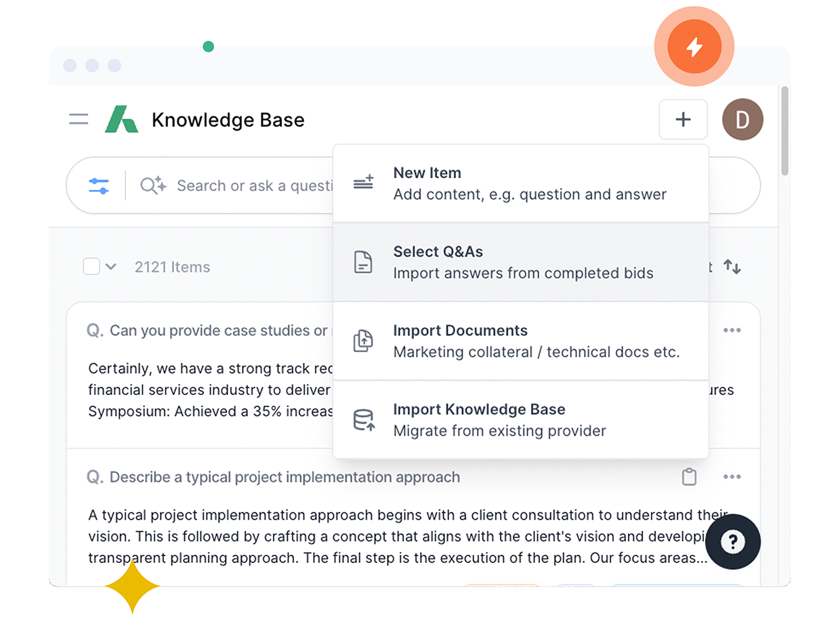Open filters with the sliders icon
Image resolution: width=840 pixels, height=630 pixels.
click(x=98, y=185)
